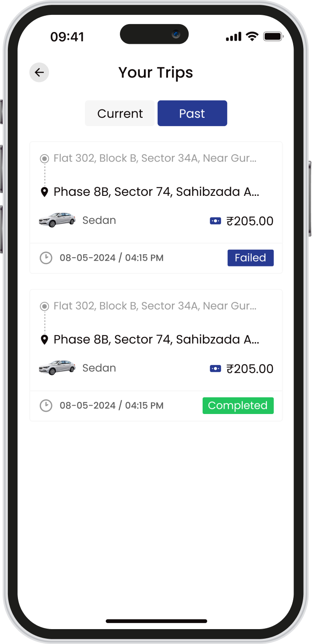Tap the battery icon in status bar

(273, 37)
